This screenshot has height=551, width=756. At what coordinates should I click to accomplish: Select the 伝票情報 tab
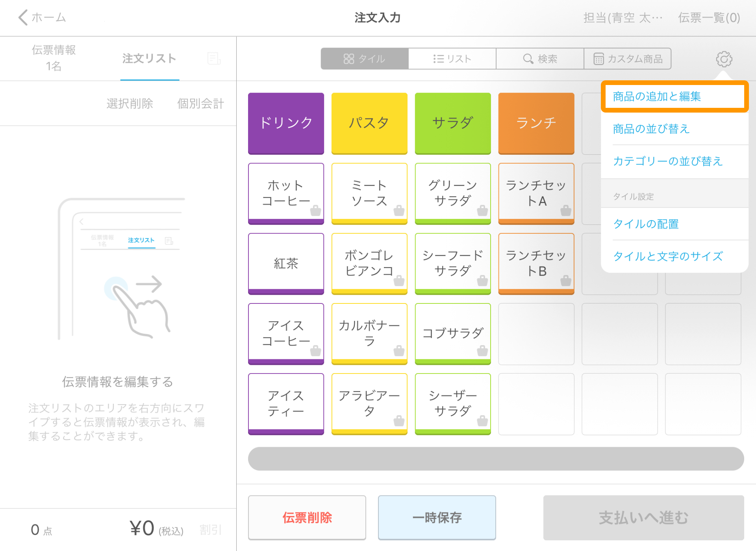[54, 58]
